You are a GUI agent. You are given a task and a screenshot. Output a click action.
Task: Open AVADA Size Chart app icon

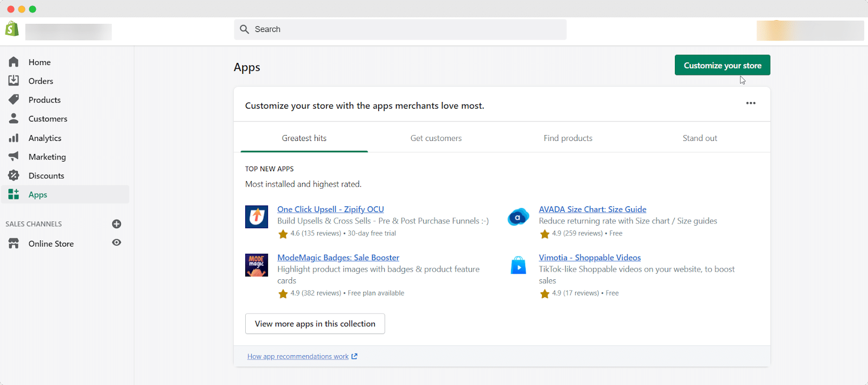click(518, 217)
